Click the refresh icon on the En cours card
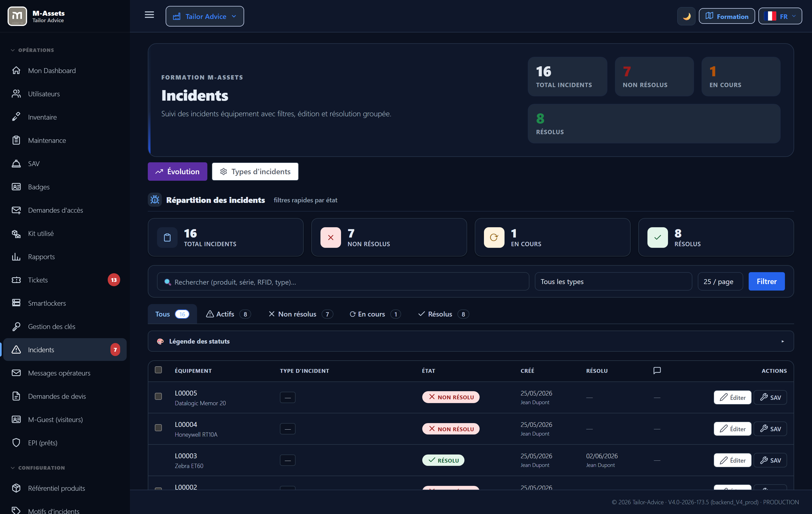 pos(494,237)
